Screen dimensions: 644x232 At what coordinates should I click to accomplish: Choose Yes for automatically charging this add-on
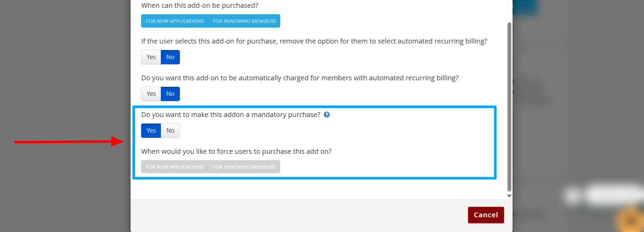151,94
